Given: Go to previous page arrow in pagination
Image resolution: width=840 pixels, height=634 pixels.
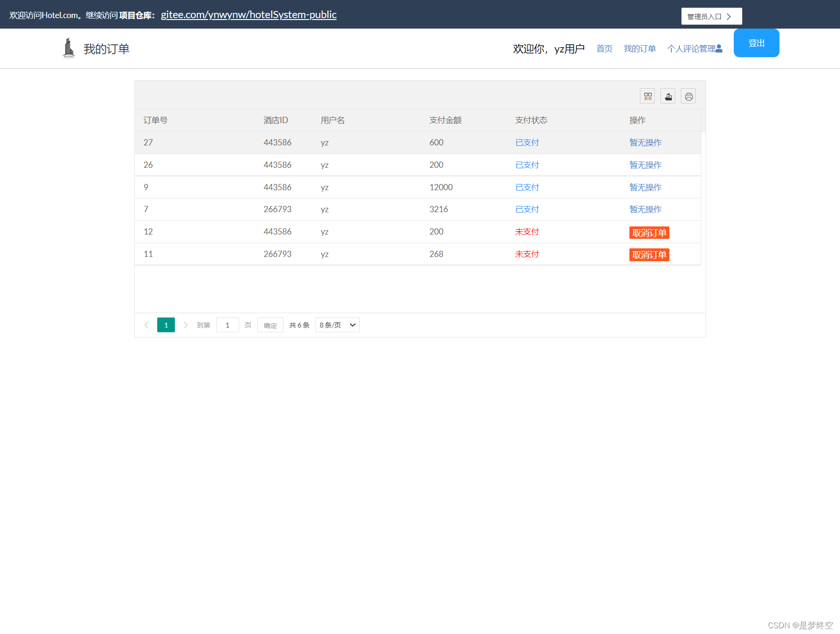Looking at the screenshot, I should 146,325.
